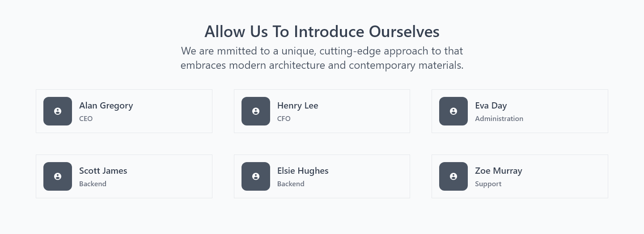
Task: Click Backend label under Elsie Hughes
Action: [291, 184]
